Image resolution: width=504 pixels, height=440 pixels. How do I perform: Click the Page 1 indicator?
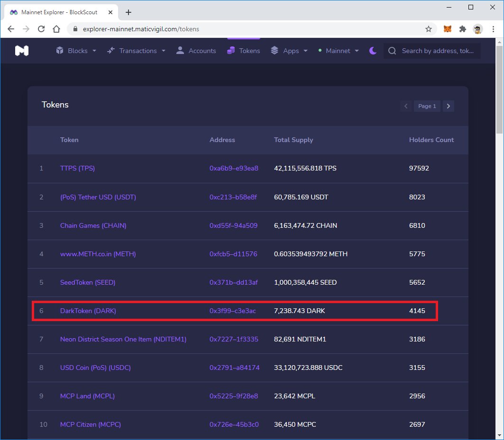click(427, 106)
